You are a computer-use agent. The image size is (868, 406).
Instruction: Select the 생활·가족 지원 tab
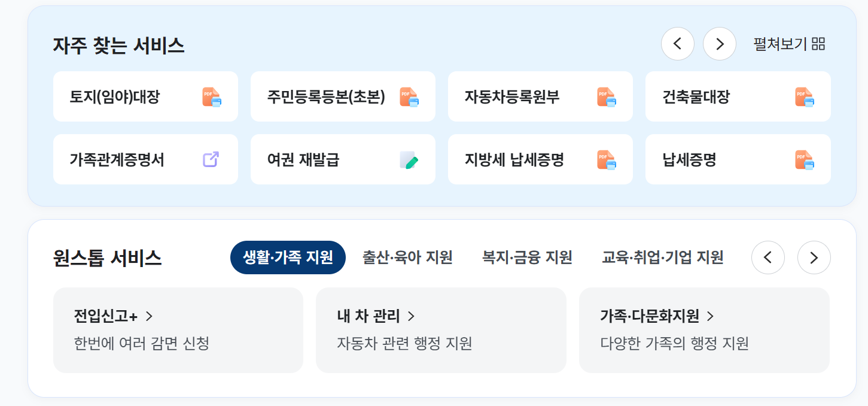tap(288, 257)
